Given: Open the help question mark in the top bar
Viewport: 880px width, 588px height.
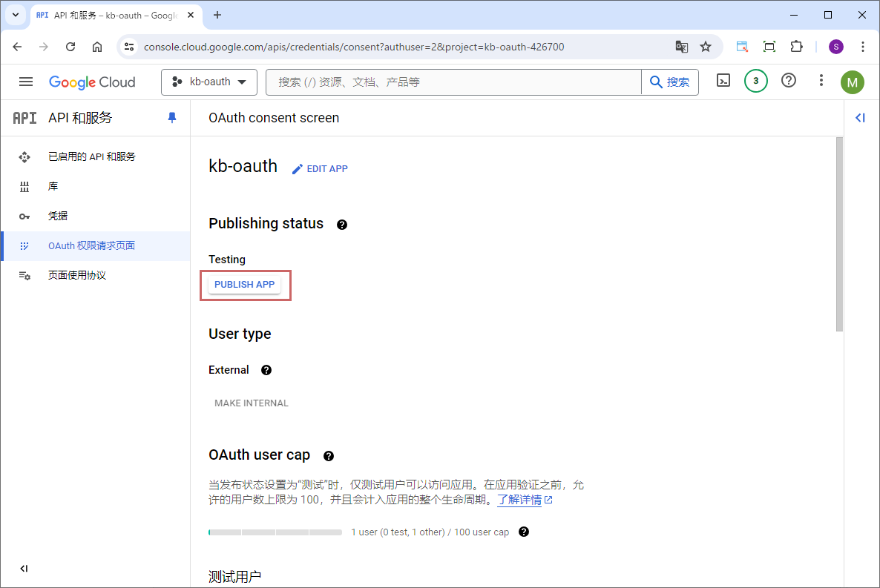Looking at the screenshot, I should [x=789, y=82].
